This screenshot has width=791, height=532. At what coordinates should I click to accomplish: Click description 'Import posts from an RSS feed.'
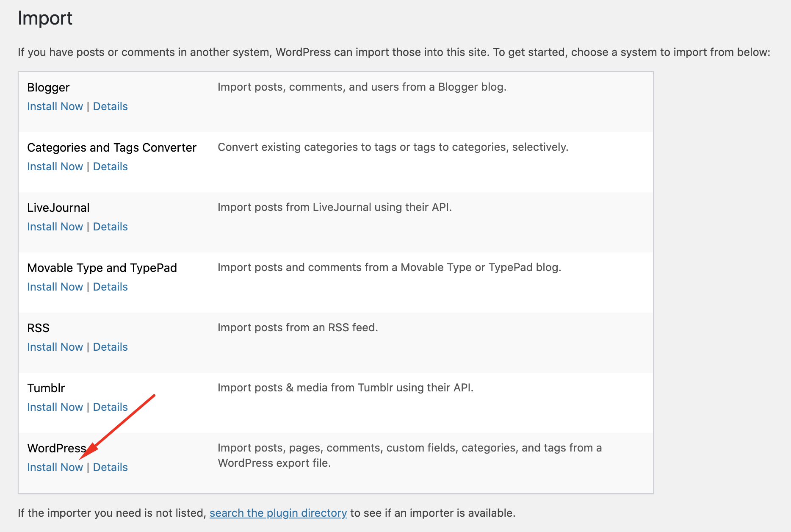point(298,327)
